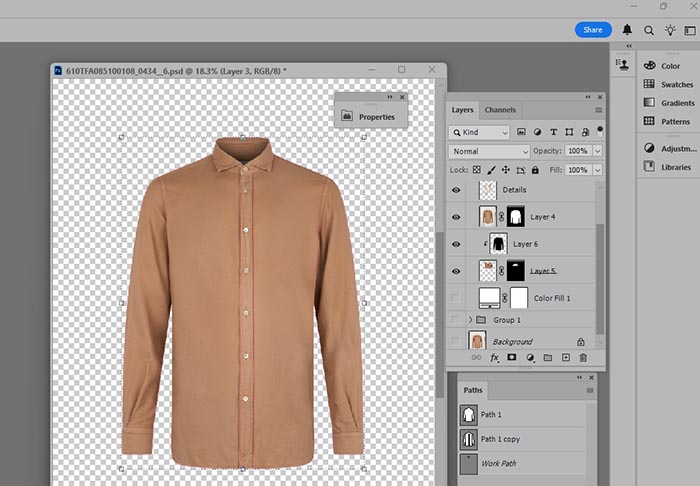Open the Libraries panel

(x=667, y=167)
